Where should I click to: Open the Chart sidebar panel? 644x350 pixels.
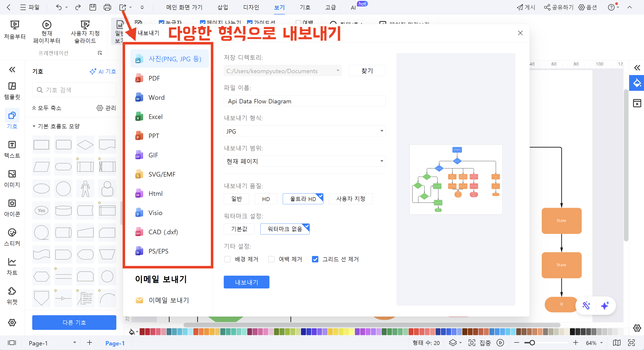12,266
